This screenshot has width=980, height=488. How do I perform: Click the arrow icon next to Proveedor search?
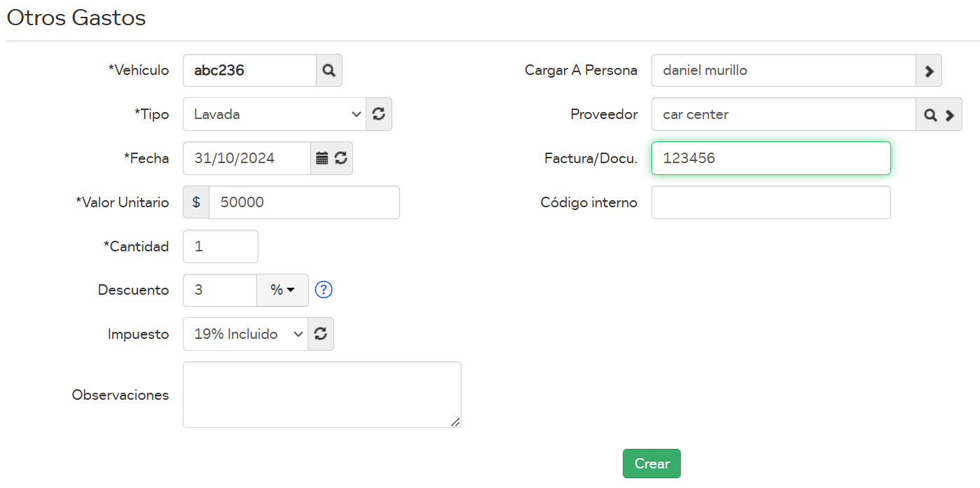click(950, 115)
